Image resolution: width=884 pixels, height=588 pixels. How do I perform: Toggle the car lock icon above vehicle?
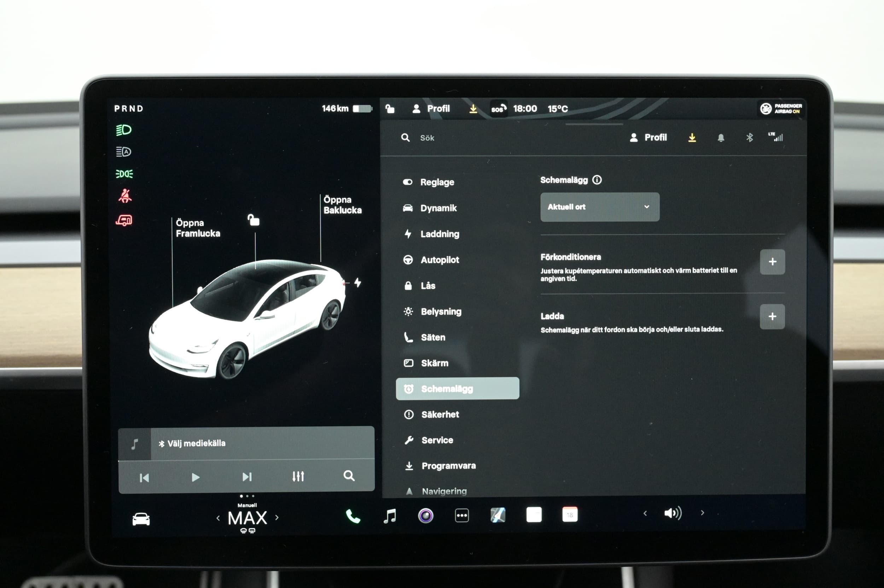point(254,220)
